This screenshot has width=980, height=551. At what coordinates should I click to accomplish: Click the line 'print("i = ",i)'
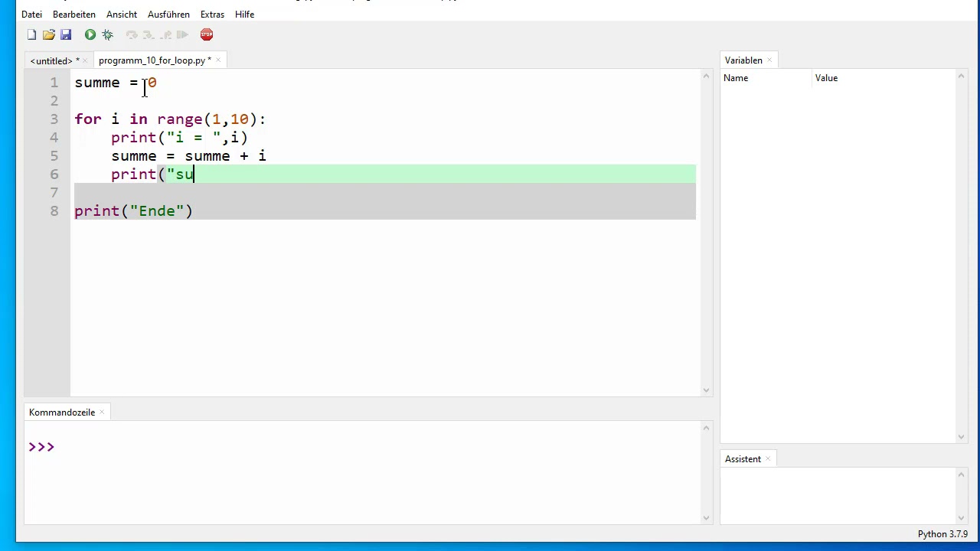(180, 138)
